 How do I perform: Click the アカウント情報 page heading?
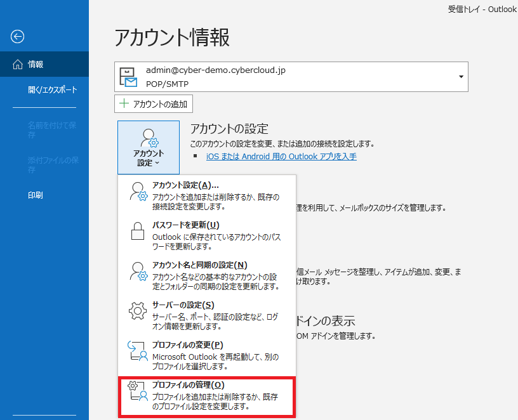tap(172, 37)
